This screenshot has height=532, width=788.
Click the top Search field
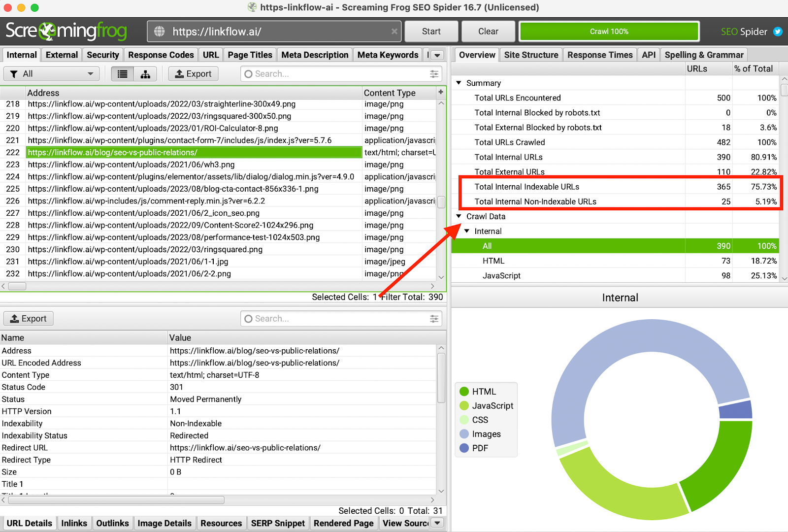pyautogui.click(x=341, y=74)
